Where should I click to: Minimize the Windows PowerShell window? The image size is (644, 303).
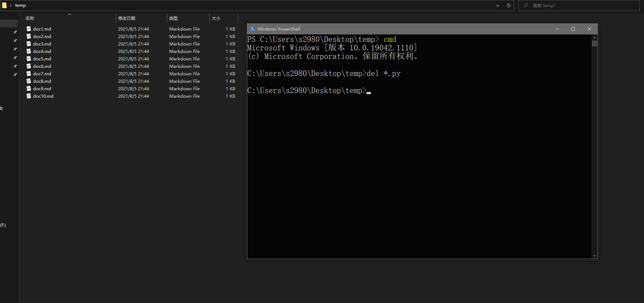coord(557,29)
